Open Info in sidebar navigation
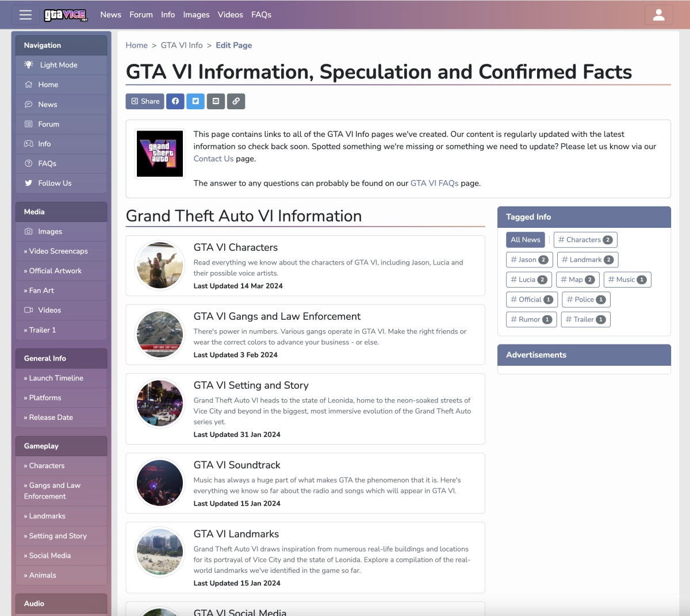Image resolution: width=690 pixels, height=616 pixels. click(x=61, y=144)
